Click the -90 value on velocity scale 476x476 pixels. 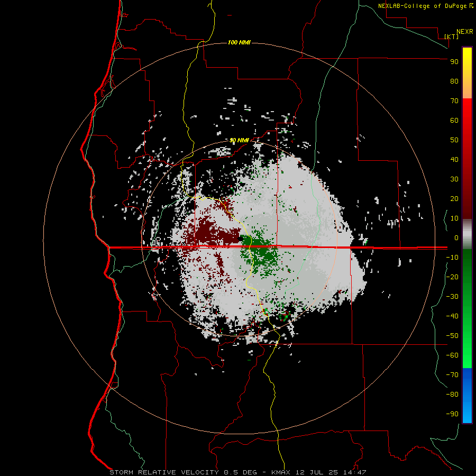point(452,414)
